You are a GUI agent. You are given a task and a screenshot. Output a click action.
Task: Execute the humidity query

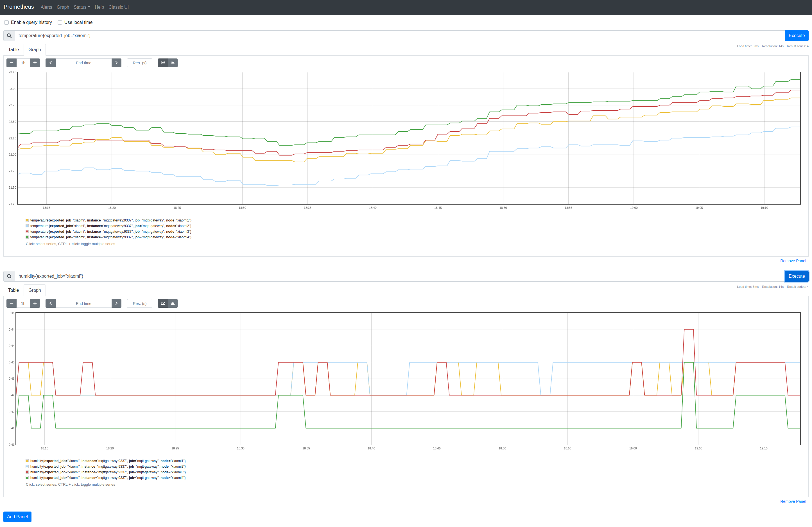[x=796, y=276]
